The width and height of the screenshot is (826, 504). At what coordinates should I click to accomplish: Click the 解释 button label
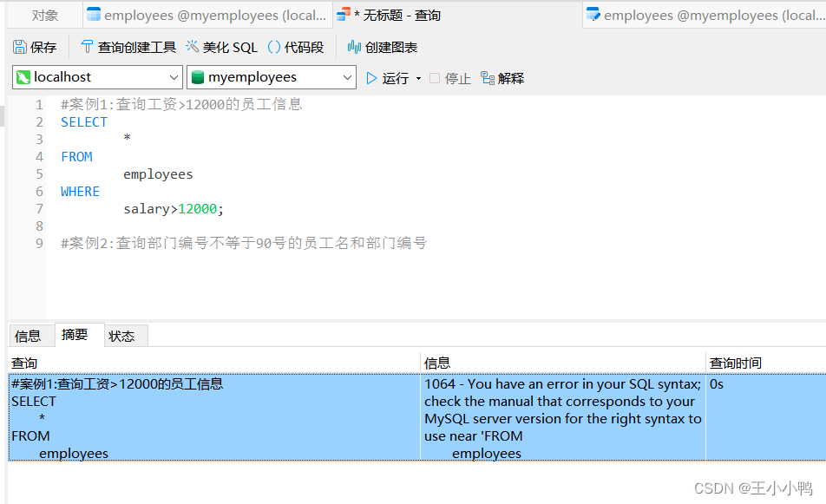511,78
